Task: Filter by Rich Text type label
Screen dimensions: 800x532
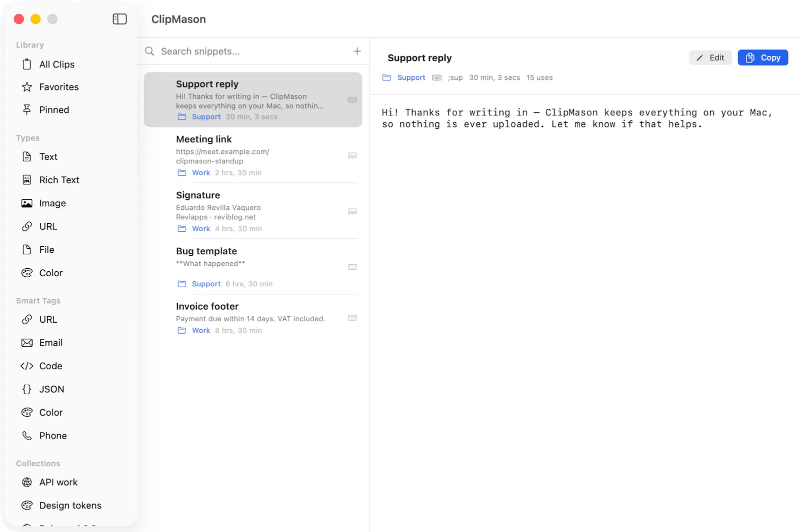Action: [59, 180]
